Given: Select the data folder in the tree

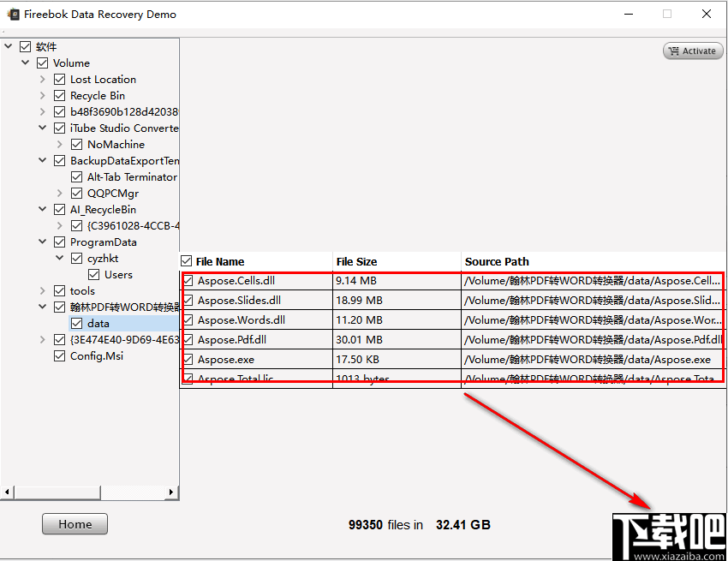Looking at the screenshot, I should point(97,323).
